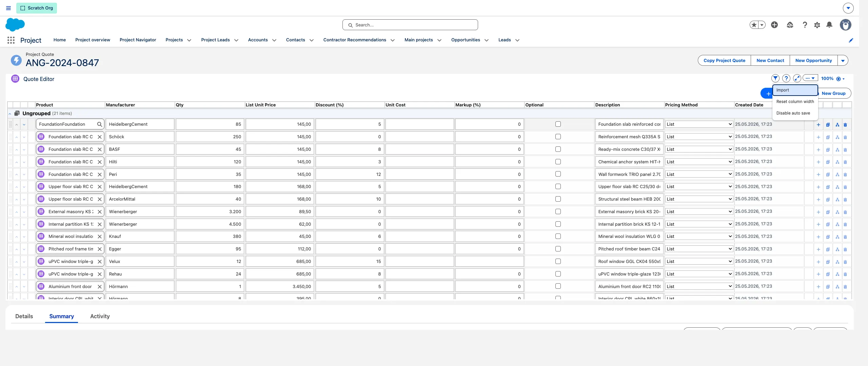Open Setup gear icon
Image resolution: width=868 pixels, height=366 pixels.
817,25
